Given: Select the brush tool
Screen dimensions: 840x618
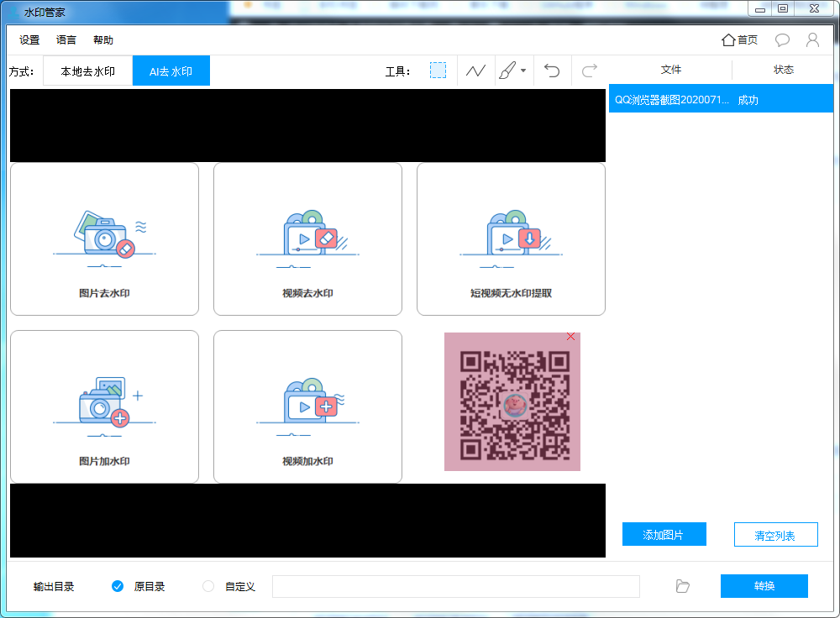Looking at the screenshot, I should coord(507,71).
